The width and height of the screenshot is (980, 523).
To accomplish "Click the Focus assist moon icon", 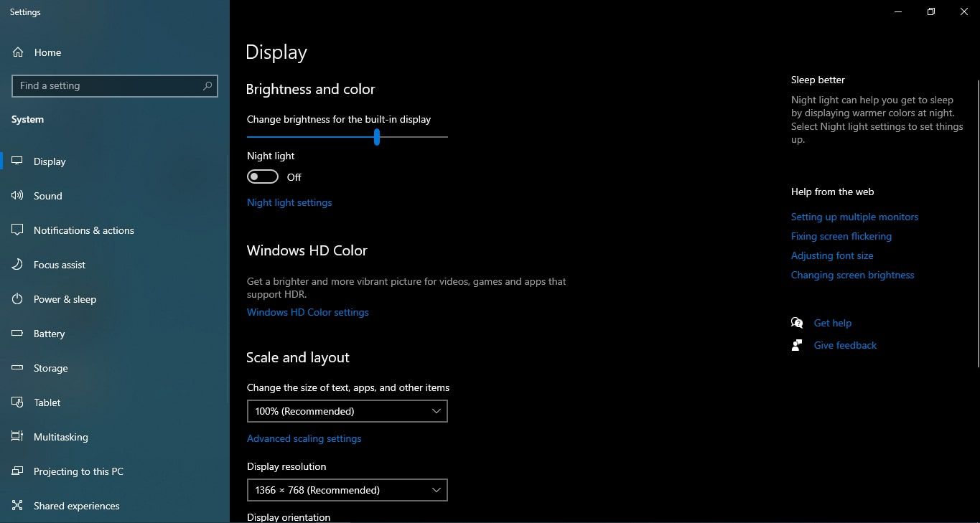I will 18,265.
